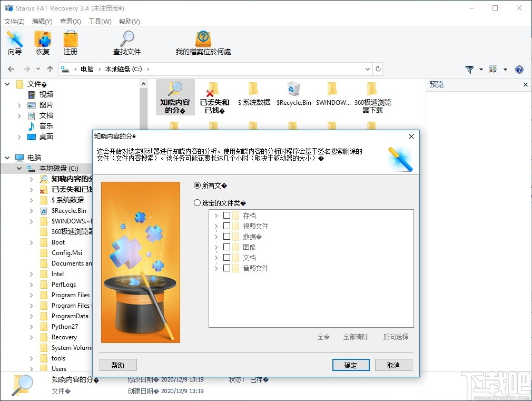Select 文档 in the sidebar tree
The image size is (532, 401).
point(46,115)
